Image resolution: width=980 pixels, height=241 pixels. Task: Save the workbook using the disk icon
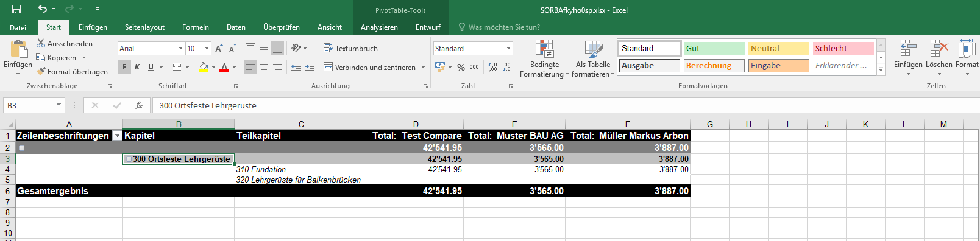coord(16,9)
